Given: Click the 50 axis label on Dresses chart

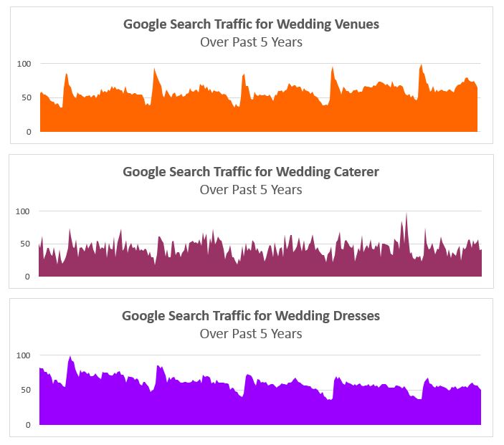Looking at the screenshot, I should (x=26, y=390).
